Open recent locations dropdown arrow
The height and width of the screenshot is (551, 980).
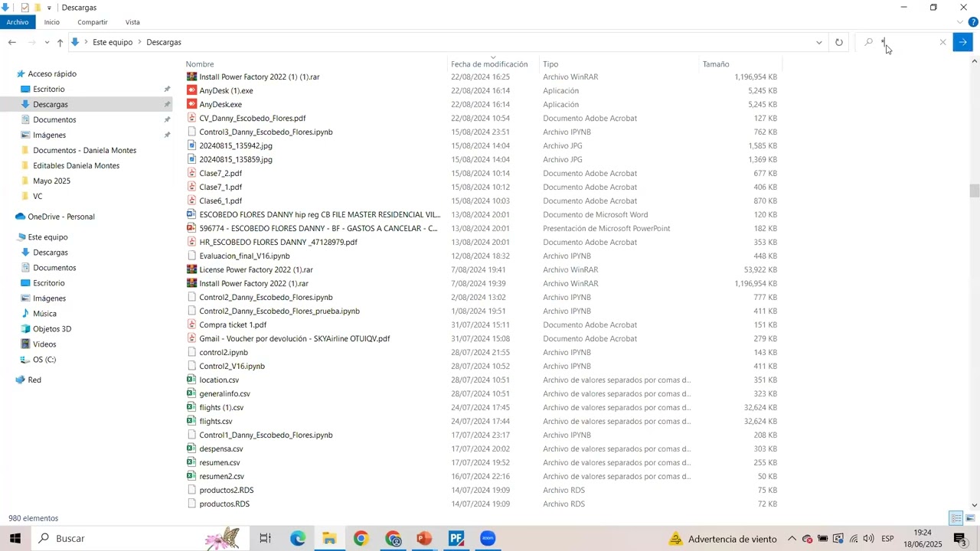pos(47,42)
